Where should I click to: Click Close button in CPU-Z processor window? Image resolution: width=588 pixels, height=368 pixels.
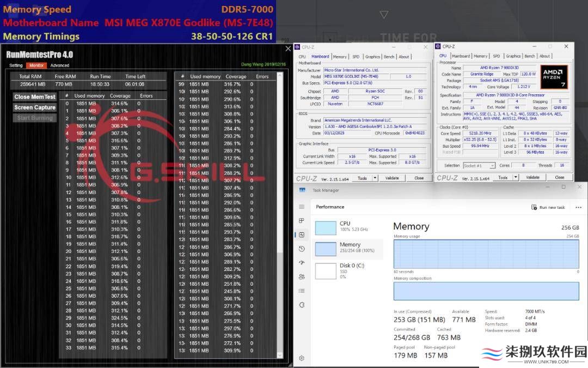coord(560,177)
